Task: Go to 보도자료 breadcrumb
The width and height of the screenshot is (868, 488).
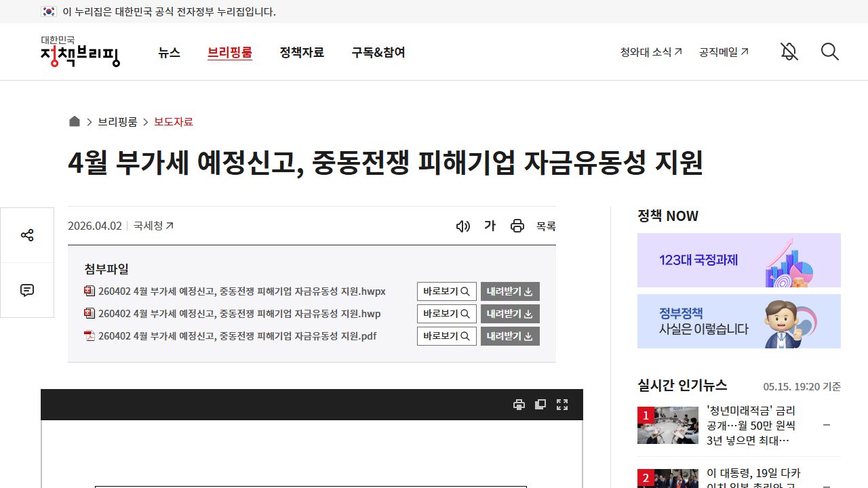Action: tap(174, 121)
